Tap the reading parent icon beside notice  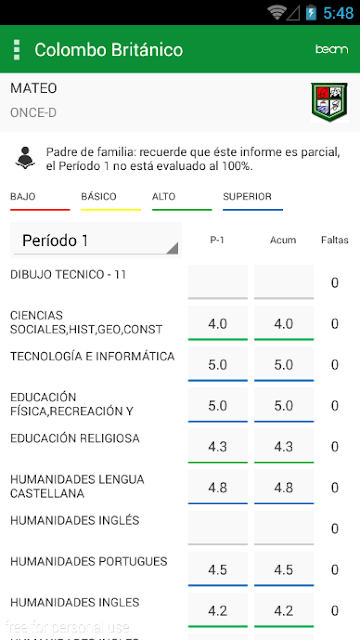[x=25, y=158]
